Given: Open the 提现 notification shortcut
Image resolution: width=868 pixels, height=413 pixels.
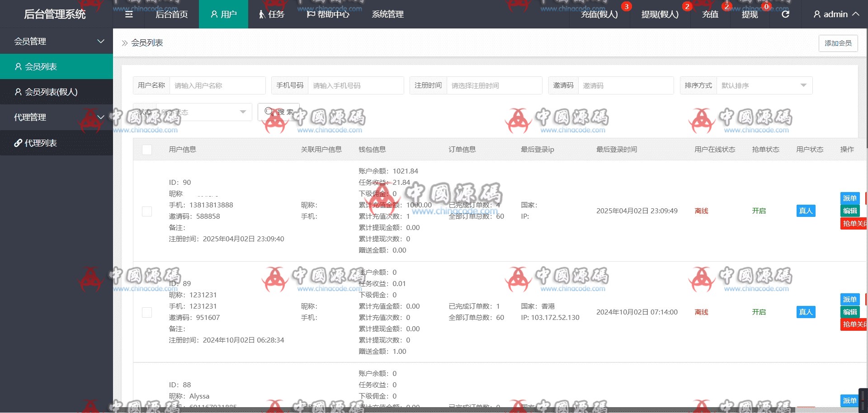Looking at the screenshot, I should (750, 14).
